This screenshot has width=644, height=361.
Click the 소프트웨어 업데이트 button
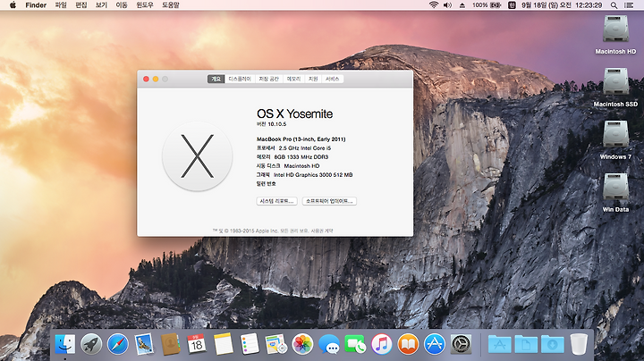coord(329,201)
